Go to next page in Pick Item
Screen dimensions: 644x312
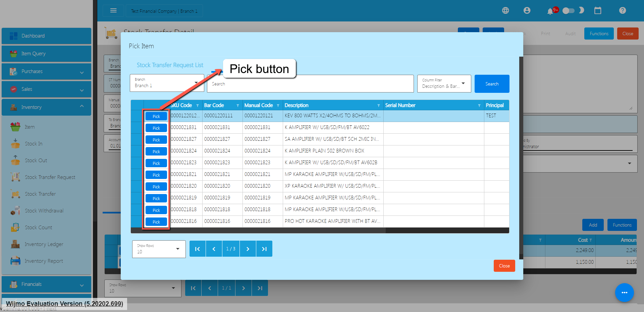pyautogui.click(x=248, y=249)
